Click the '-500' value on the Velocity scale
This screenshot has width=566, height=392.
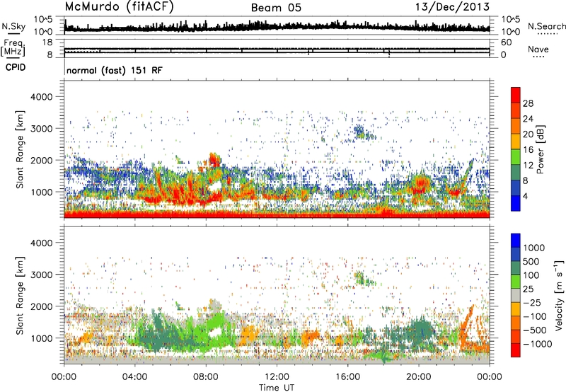[535, 330]
